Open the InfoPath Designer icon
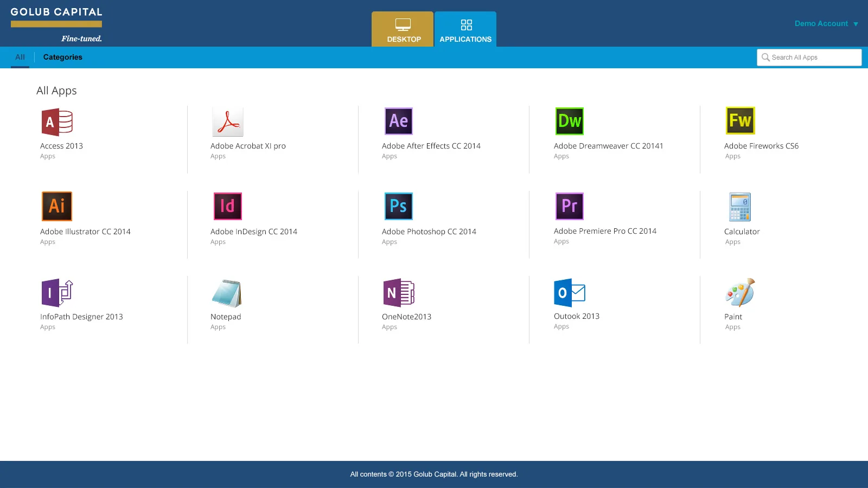Image resolution: width=868 pixels, height=488 pixels. click(x=57, y=293)
